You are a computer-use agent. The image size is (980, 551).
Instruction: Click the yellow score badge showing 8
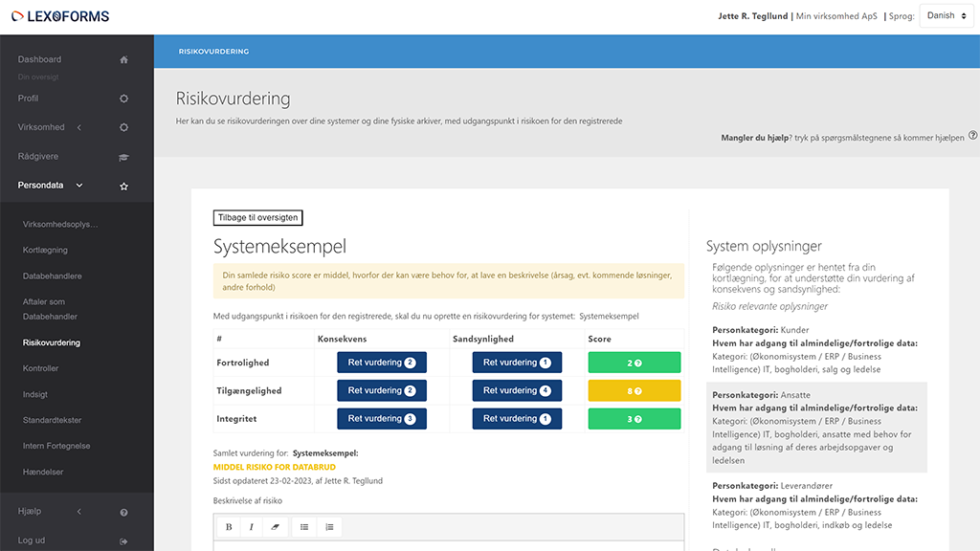click(x=634, y=390)
